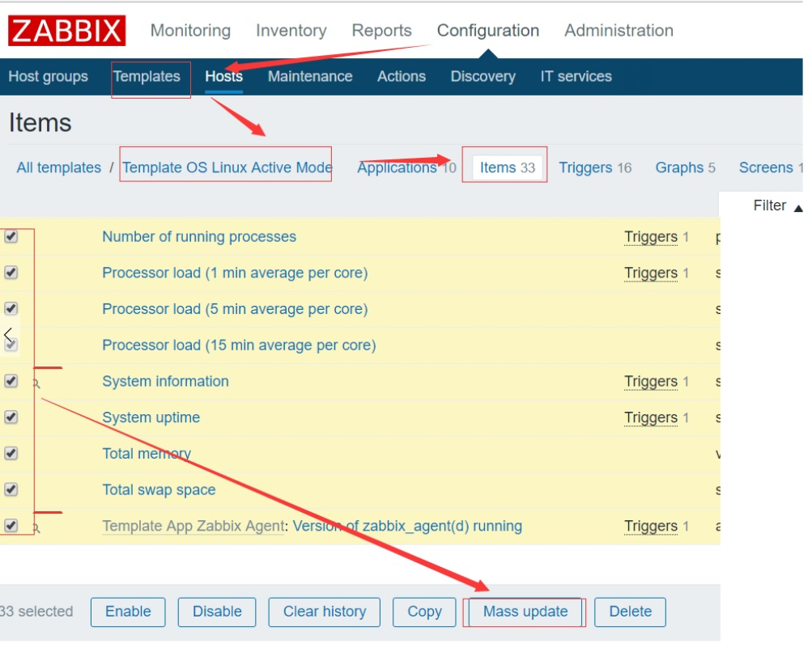Click the Delete button

click(x=630, y=612)
